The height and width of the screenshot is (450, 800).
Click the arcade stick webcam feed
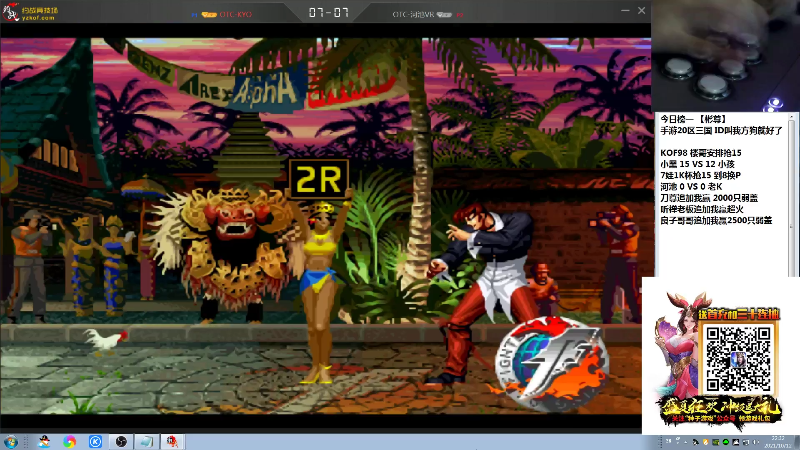pyautogui.click(x=726, y=55)
